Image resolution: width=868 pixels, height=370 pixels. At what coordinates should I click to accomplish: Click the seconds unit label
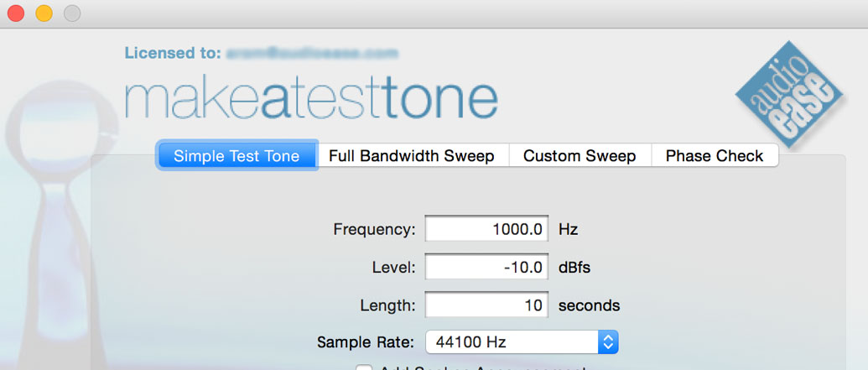(x=589, y=305)
